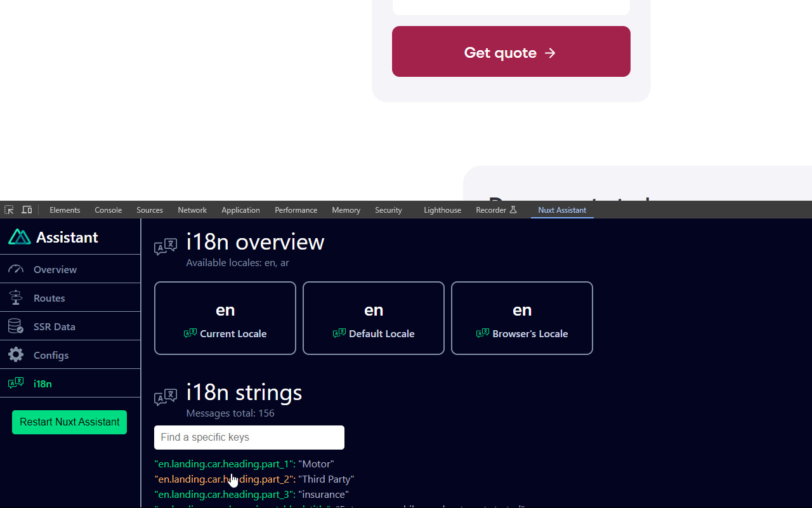Screen dimensions: 812x508
Task: Click the Recorder flask icon
Action: (513, 210)
